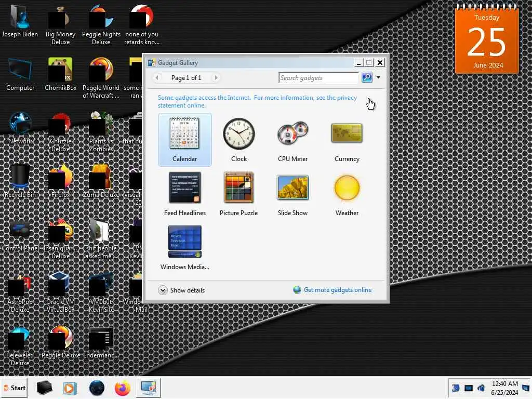The height and width of the screenshot is (399, 532).
Task: Click the network monitor tray icon
Action: [468, 388]
